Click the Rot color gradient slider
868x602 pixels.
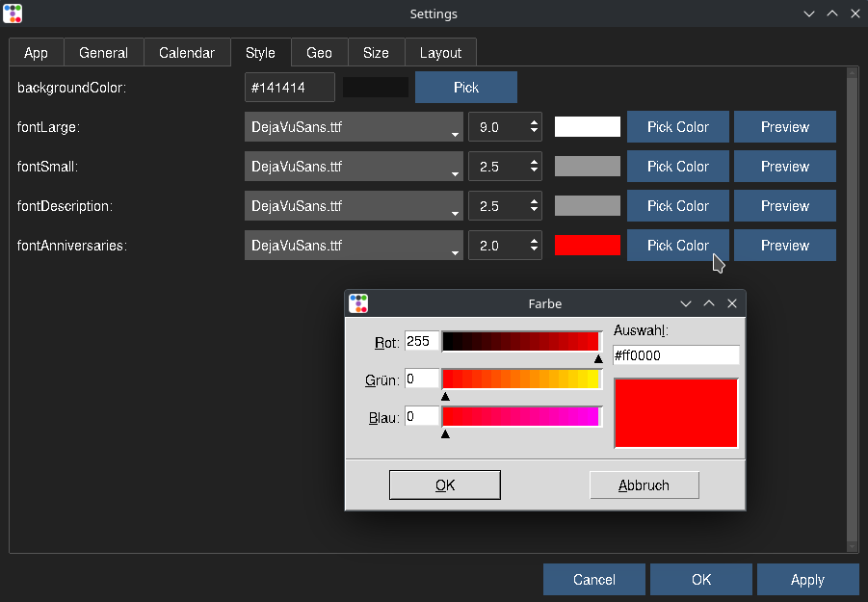point(521,341)
